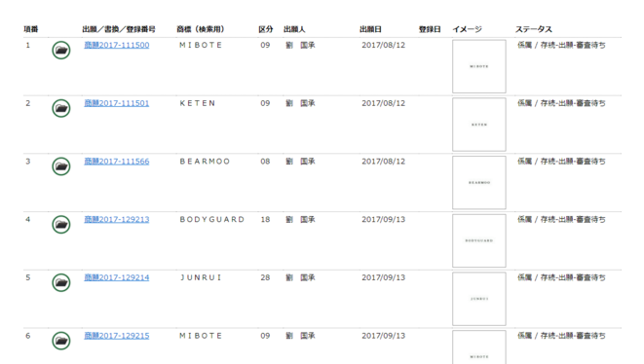Click the status text in the BODYGUARD row

(561, 220)
